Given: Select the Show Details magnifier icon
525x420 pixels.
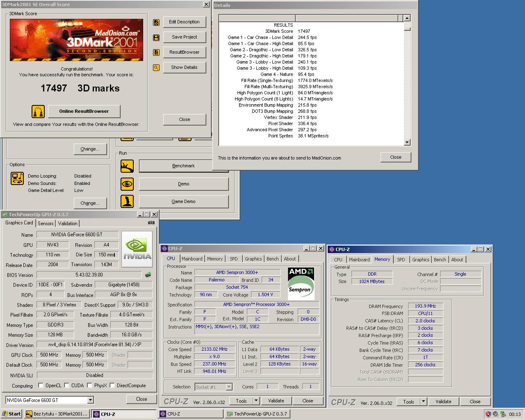Looking at the screenshot, I should 156,67.
